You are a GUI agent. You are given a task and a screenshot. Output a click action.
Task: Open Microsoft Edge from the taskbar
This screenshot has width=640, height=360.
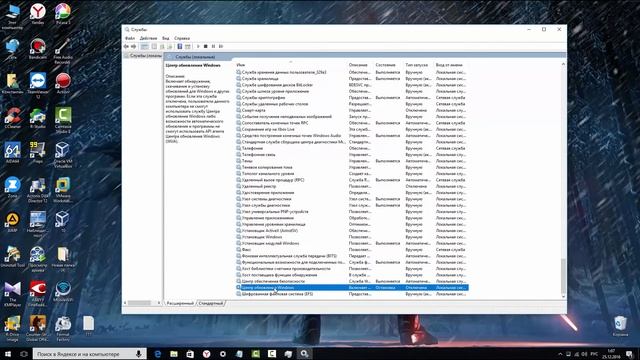click(158, 354)
